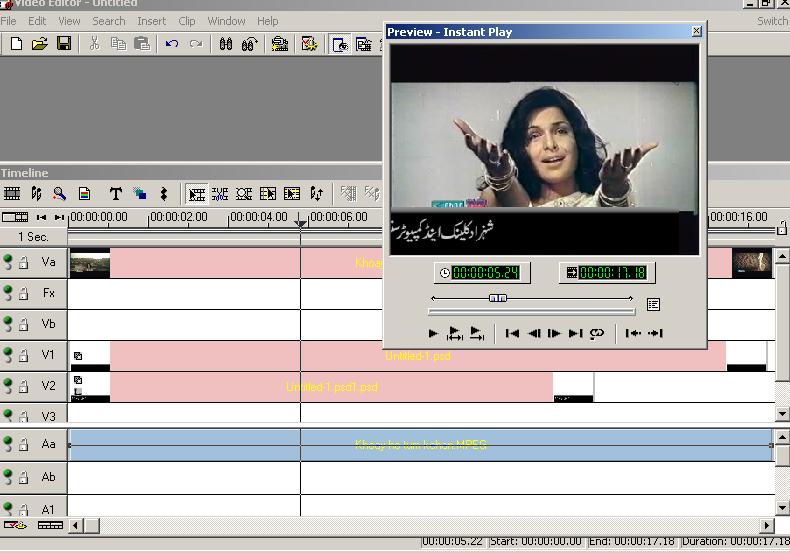The height and width of the screenshot is (553, 790).
Task: Step to next frame in Preview
Action: (554, 333)
